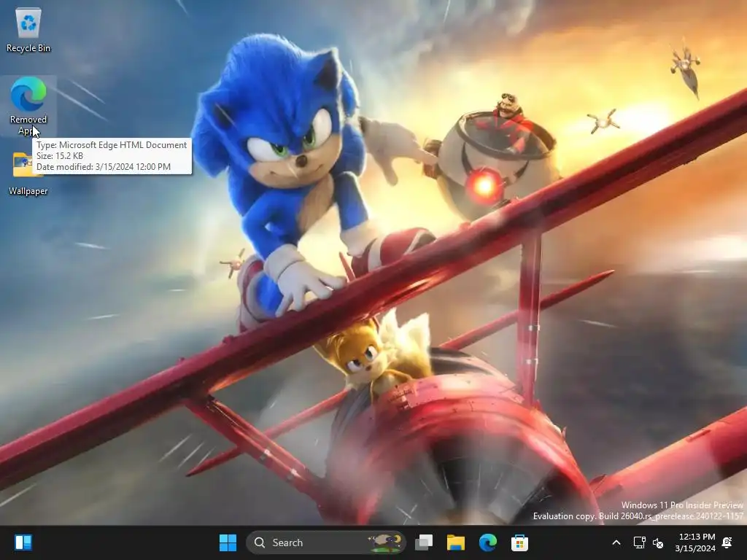Open the notification bell icon

tap(727, 542)
